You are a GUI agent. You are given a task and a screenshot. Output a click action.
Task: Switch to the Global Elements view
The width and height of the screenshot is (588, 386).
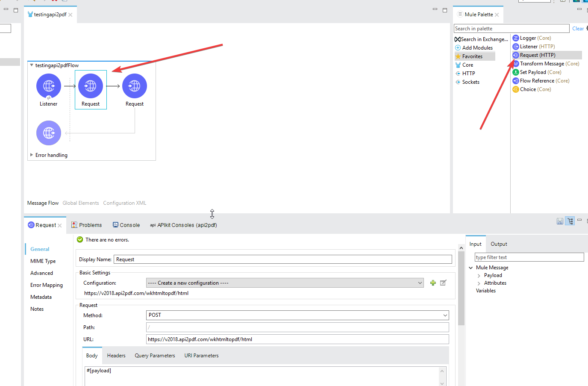(81, 203)
